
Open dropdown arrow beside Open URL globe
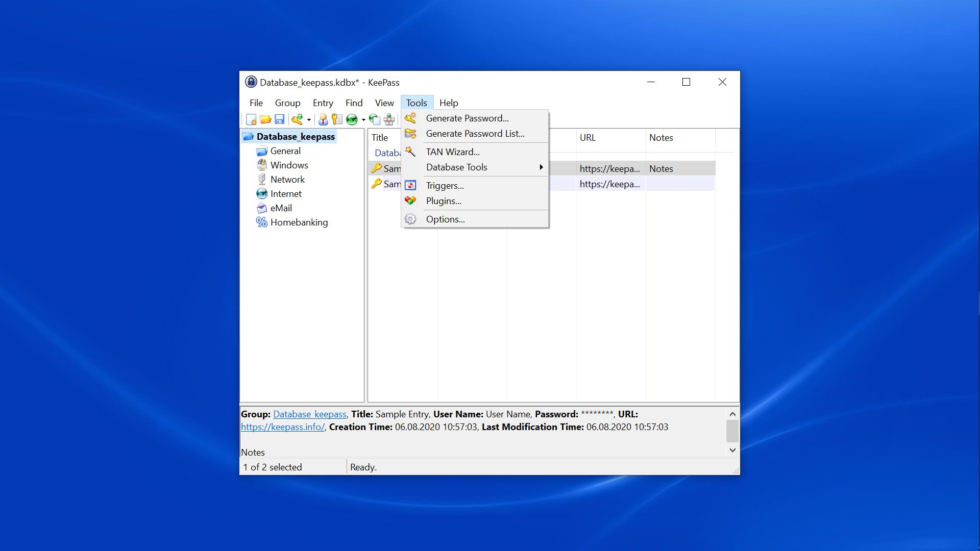click(x=363, y=120)
